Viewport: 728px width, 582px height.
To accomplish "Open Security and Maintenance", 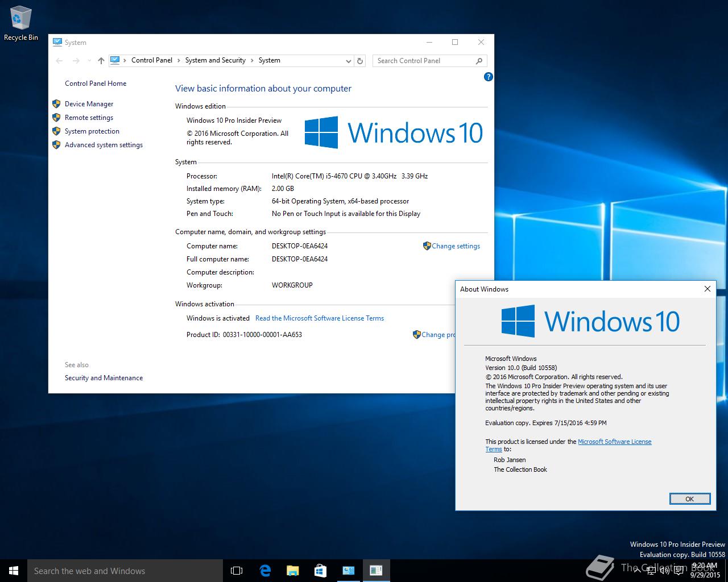I will click(104, 378).
